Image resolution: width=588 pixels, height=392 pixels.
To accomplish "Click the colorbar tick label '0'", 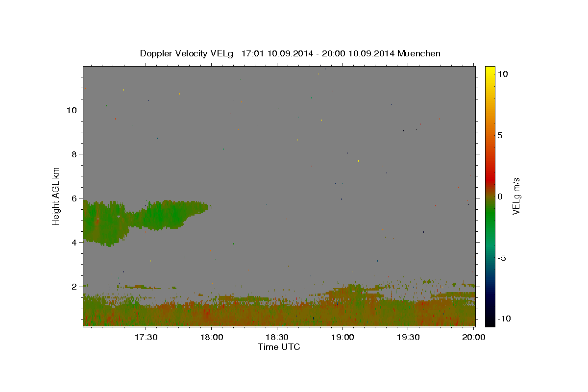I will (500, 196).
